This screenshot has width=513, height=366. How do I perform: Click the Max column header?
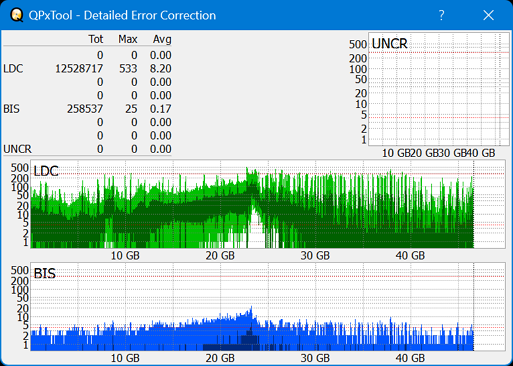tap(128, 39)
